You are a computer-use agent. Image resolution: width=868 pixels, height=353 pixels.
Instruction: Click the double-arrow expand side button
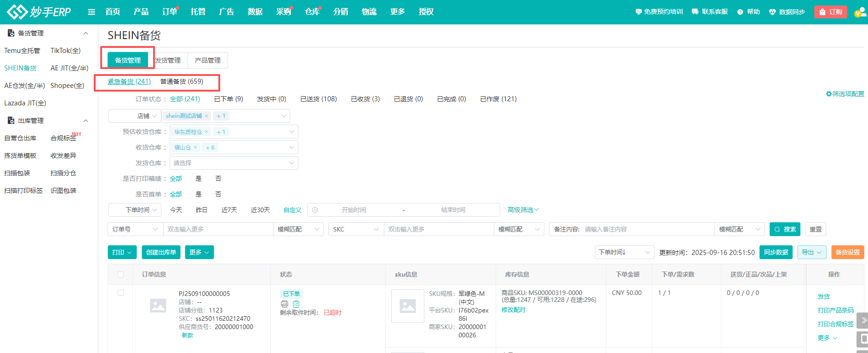click(x=863, y=320)
